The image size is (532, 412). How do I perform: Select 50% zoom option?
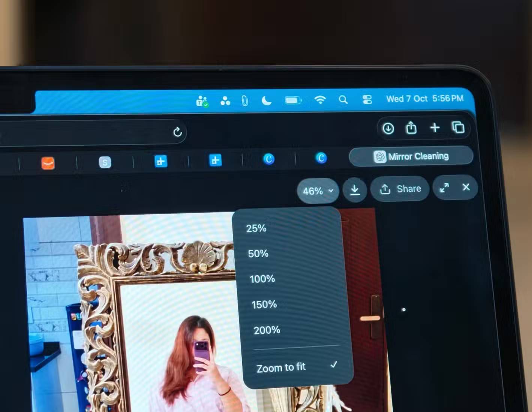[x=258, y=254]
